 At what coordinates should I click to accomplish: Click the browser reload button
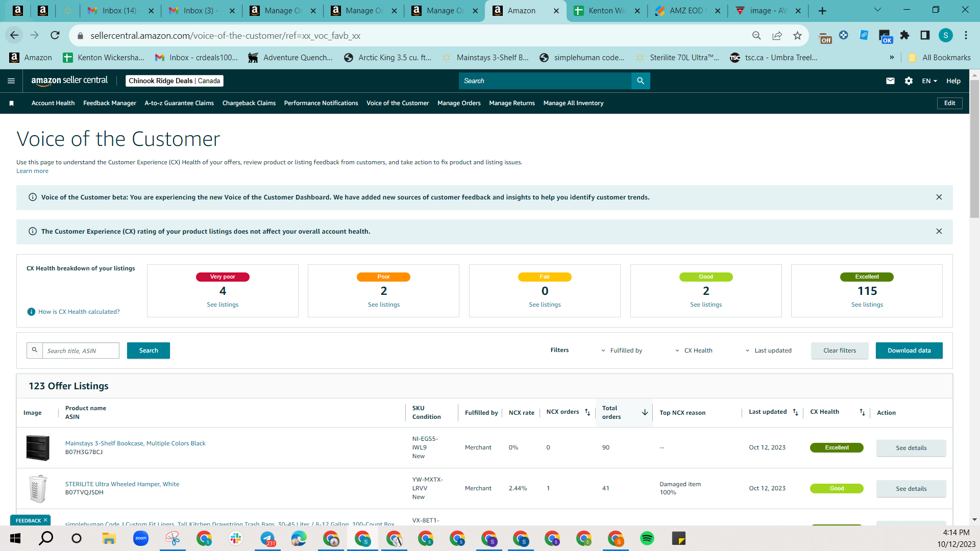pyautogui.click(x=55, y=35)
